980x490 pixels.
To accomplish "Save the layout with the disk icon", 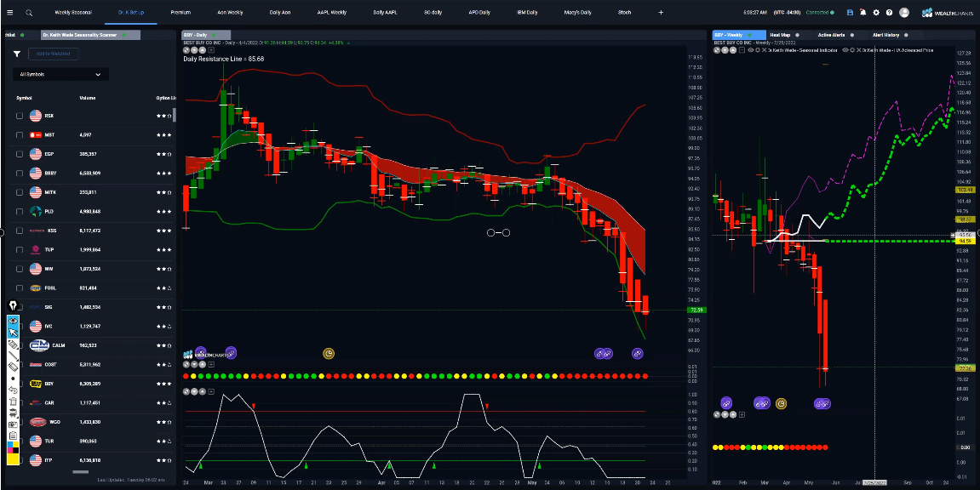I will [x=850, y=13].
